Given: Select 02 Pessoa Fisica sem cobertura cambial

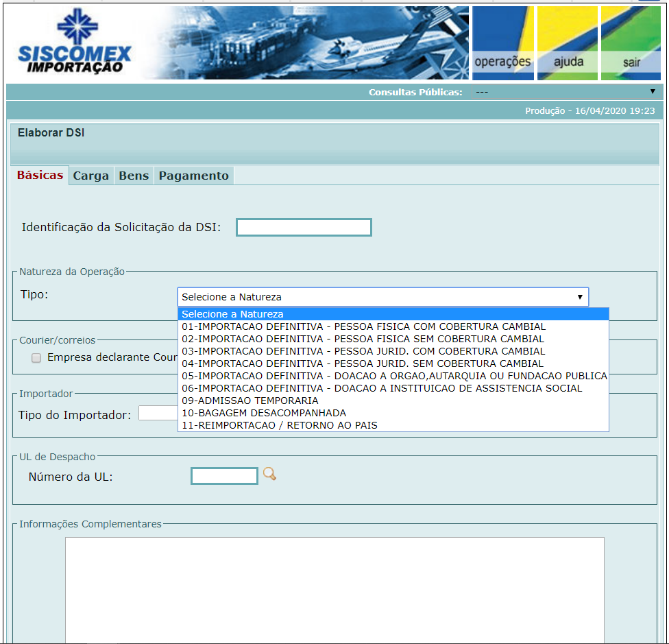Looking at the screenshot, I should pyautogui.click(x=393, y=339).
